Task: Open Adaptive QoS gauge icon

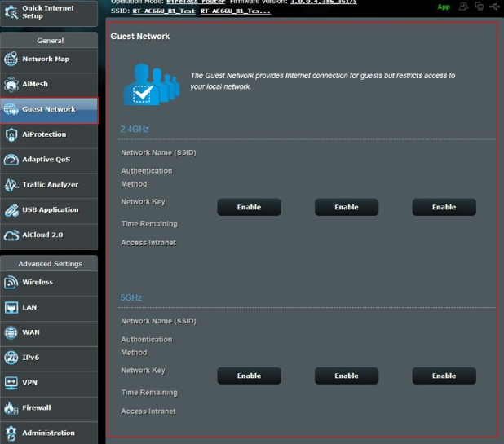Action: click(11, 160)
